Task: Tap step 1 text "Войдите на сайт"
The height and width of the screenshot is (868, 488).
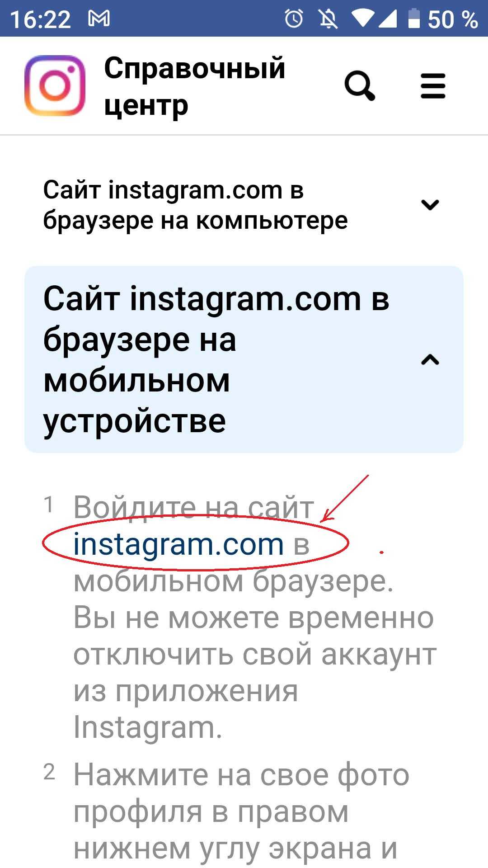Action: (x=193, y=507)
